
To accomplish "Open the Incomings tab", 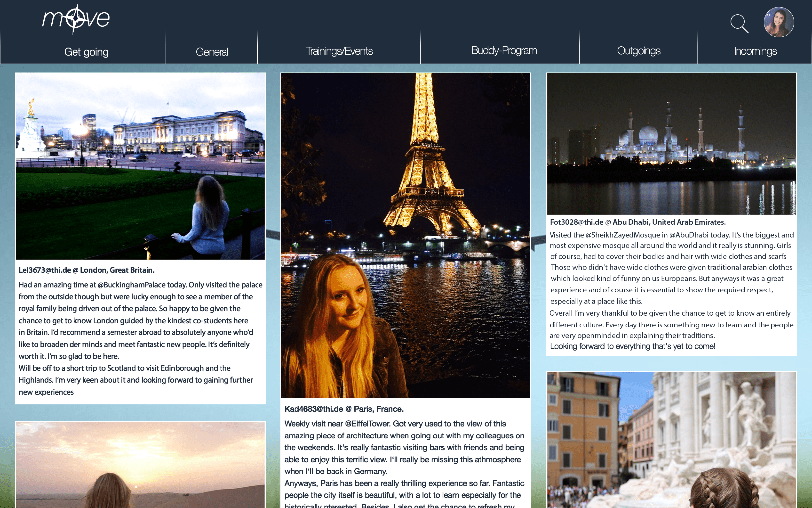I will point(755,51).
